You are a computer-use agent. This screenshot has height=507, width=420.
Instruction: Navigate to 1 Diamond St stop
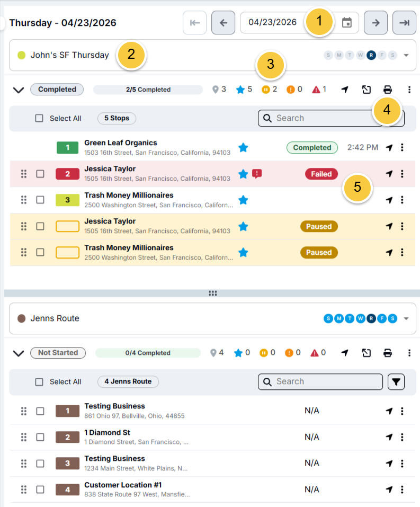click(389, 437)
